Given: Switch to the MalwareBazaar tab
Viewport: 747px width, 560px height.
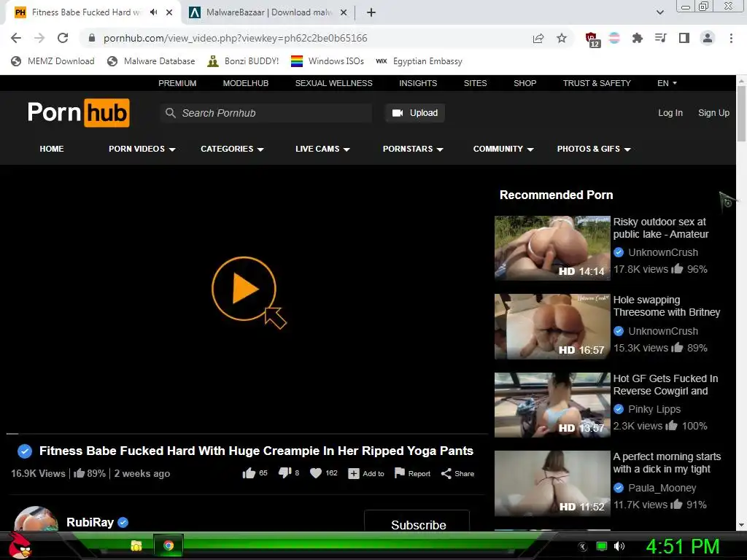Looking at the screenshot, I should pyautogui.click(x=268, y=12).
